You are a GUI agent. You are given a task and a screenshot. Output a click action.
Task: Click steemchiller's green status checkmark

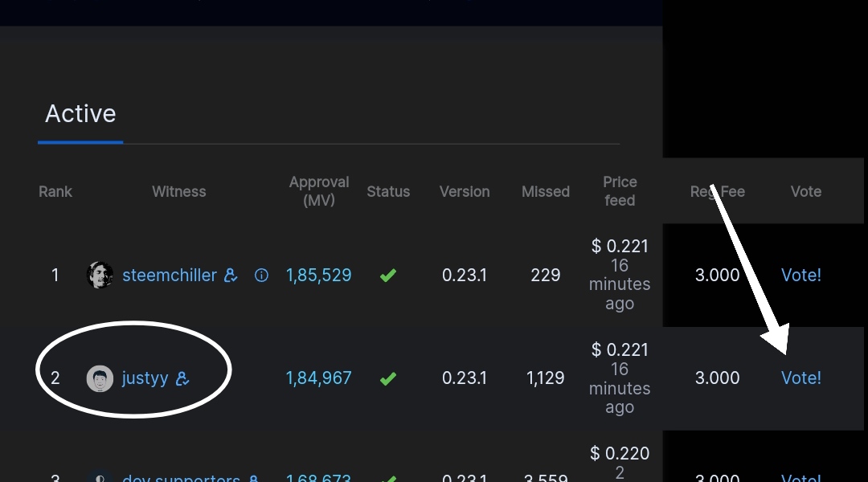388,275
